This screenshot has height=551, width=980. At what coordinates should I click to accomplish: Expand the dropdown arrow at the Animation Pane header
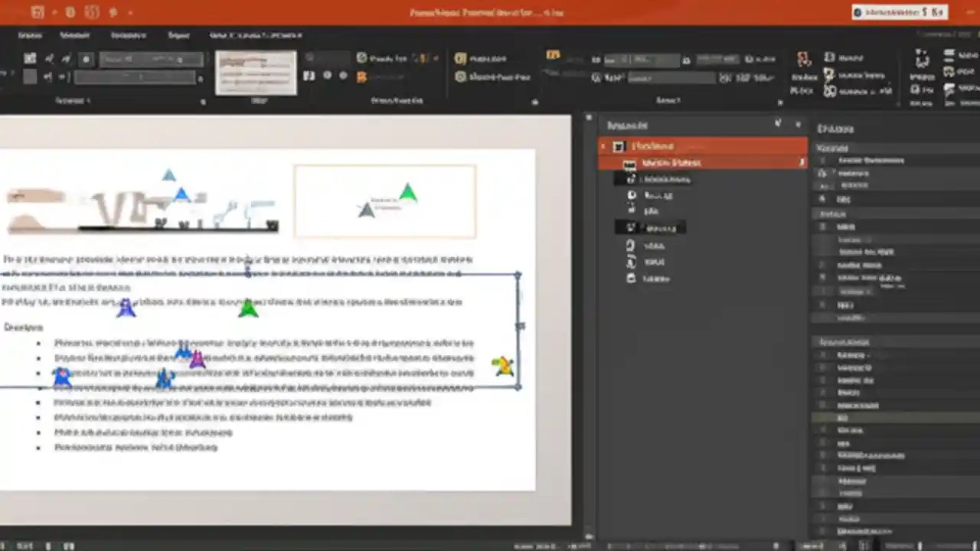778,122
